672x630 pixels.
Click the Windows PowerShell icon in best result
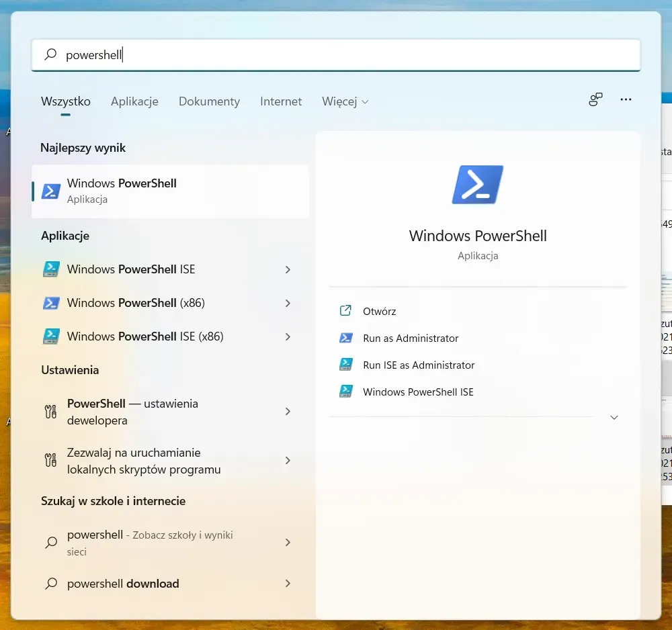point(51,191)
